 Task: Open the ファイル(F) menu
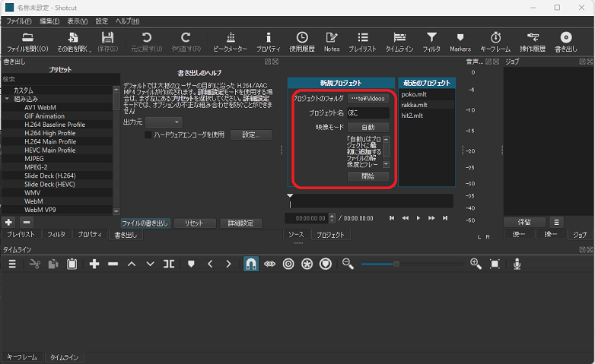tap(19, 21)
